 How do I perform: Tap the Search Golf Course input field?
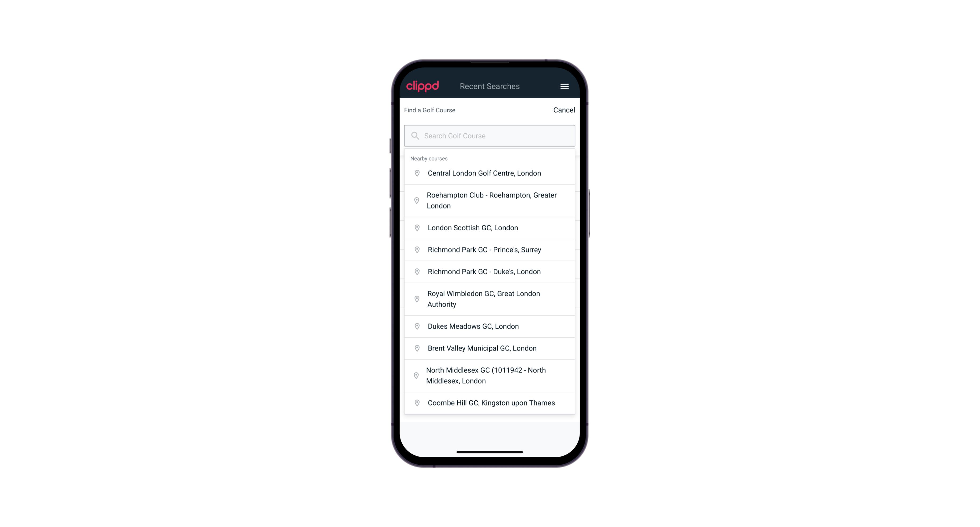point(489,135)
